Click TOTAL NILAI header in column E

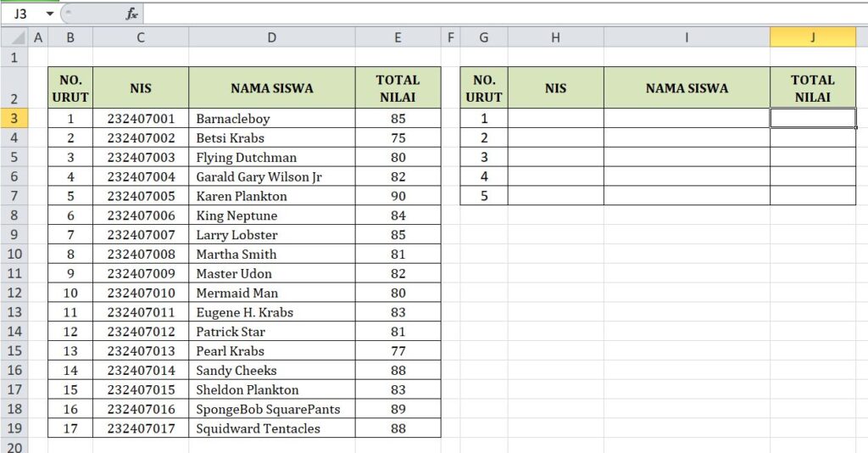[398, 87]
